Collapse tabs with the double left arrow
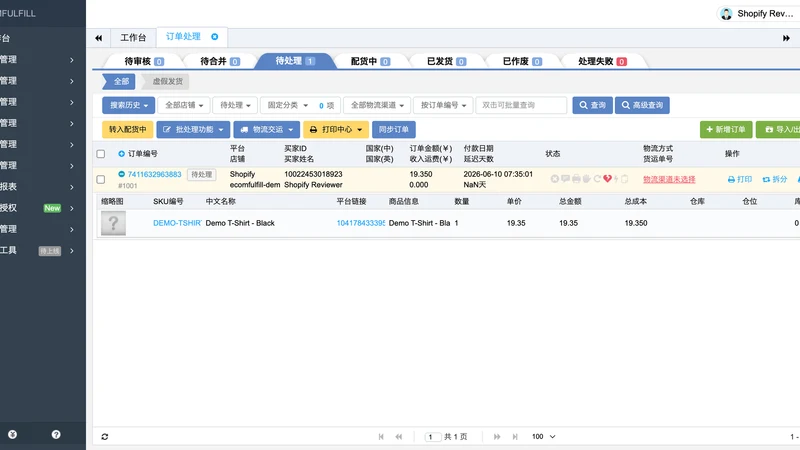This screenshot has height=450, width=800. point(98,38)
